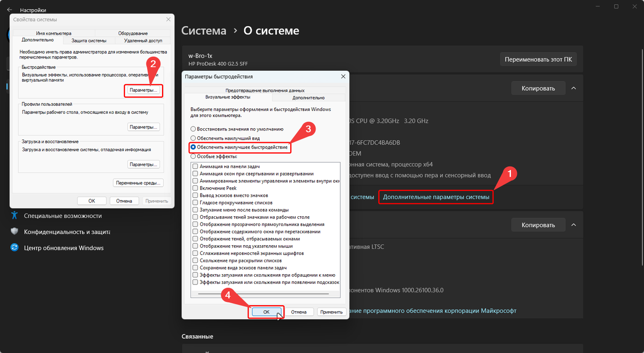Click 'Отмена' in System Properties dialog

point(125,201)
